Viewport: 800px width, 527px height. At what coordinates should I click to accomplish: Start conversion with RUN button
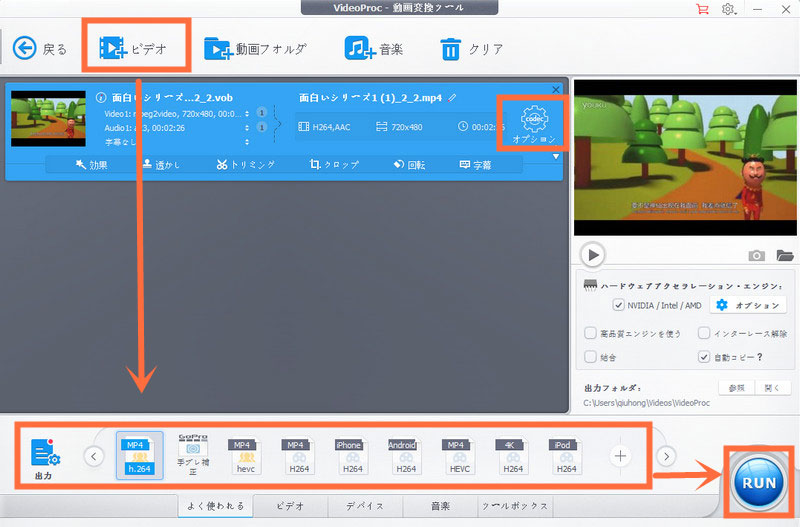tap(759, 482)
